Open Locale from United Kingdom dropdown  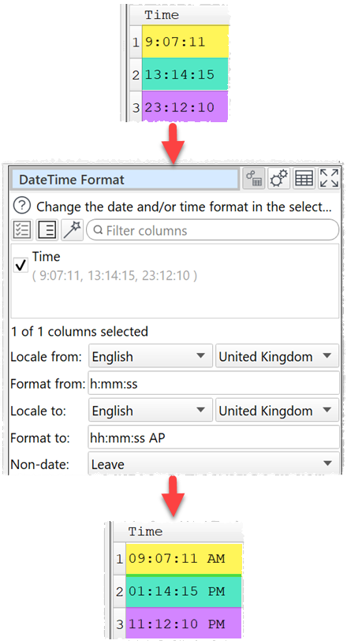point(277,356)
